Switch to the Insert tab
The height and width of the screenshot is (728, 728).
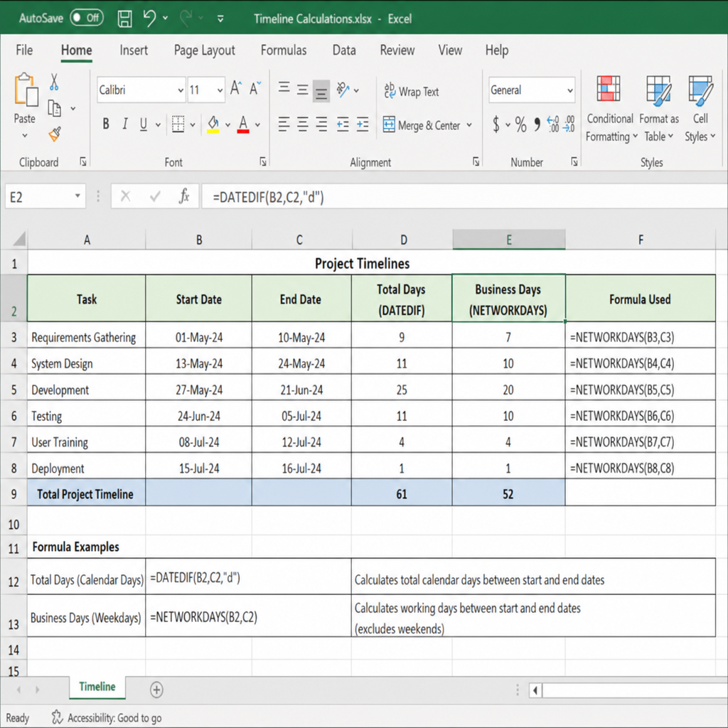[134, 50]
